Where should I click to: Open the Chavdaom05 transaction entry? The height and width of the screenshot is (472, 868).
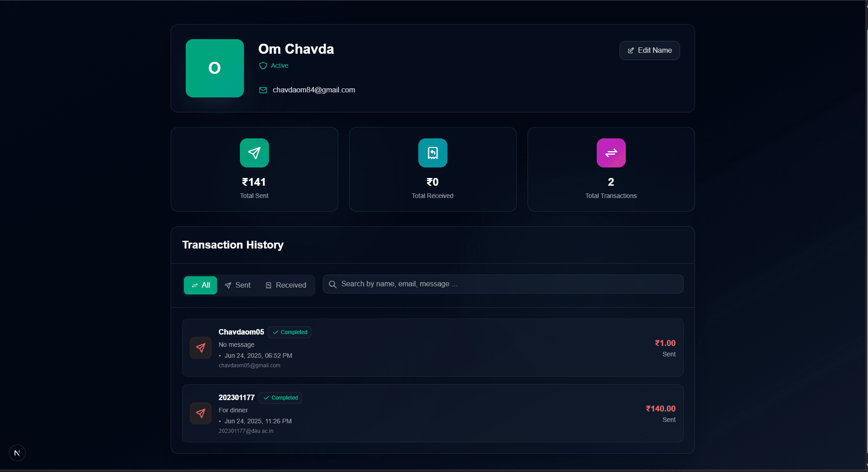click(x=432, y=348)
